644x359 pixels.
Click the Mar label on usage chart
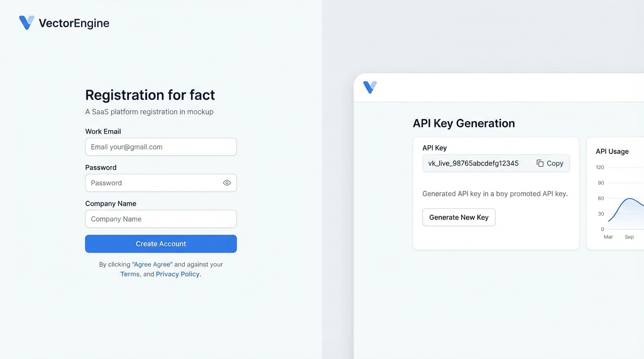click(x=608, y=237)
